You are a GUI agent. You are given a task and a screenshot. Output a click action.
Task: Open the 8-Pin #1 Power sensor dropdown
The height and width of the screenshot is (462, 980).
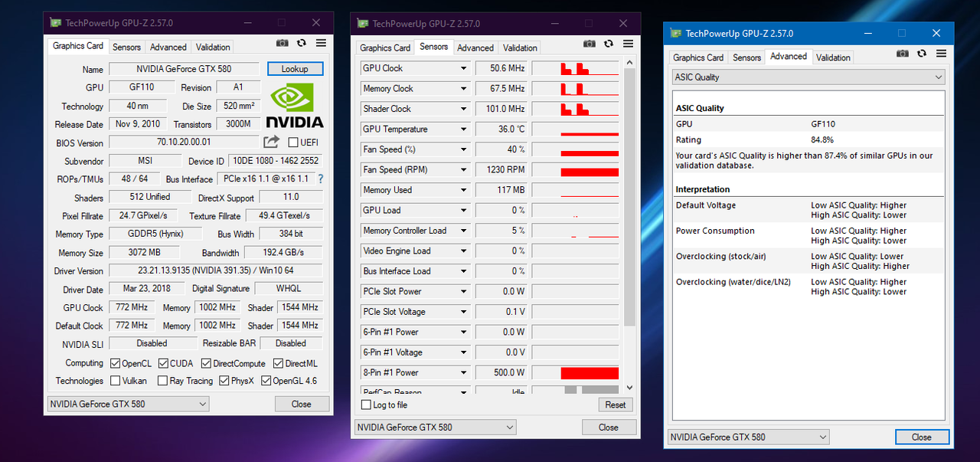click(x=463, y=372)
